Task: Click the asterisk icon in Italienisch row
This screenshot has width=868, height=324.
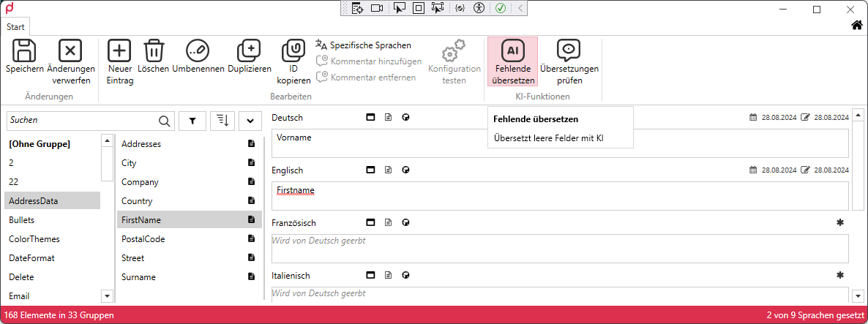Action: pyautogui.click(x=839, y=275)
